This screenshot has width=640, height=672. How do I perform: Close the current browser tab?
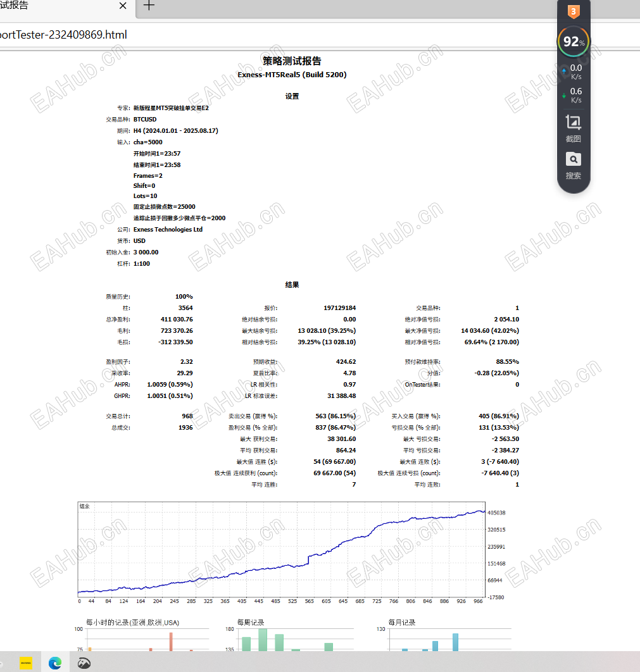pyautogui.click(x=123, y=6)
